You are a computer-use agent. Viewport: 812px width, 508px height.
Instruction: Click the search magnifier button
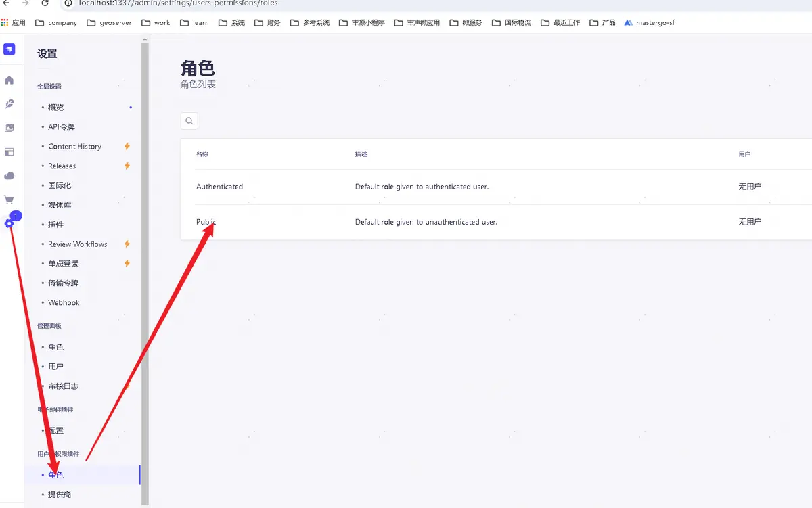click(x=189, y=121)
